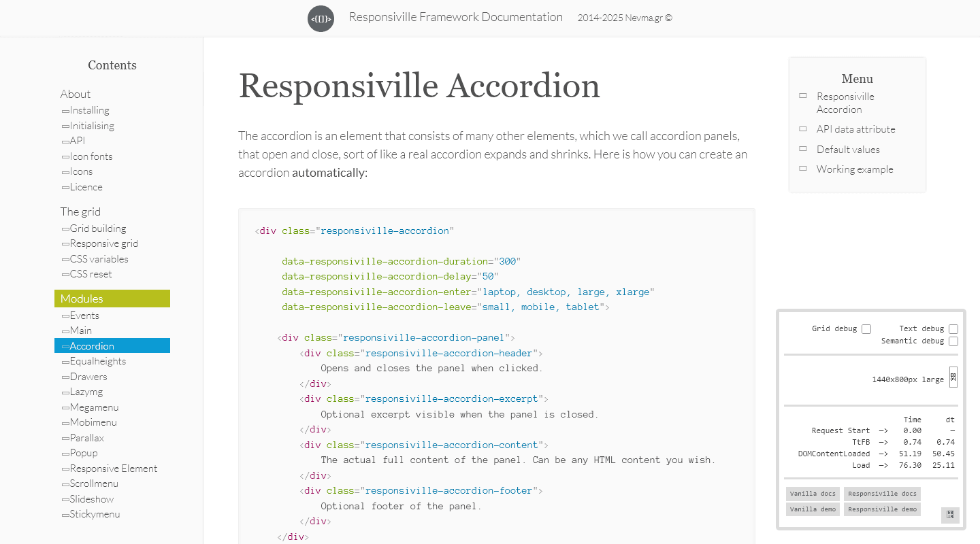
Task: Open the Main module page
Action: pos(80,330)
